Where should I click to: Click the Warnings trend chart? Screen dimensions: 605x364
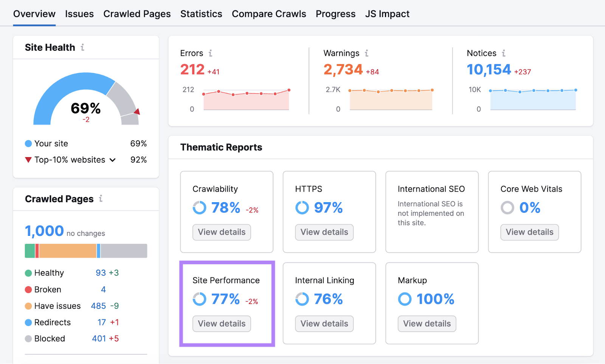[391, 100]
